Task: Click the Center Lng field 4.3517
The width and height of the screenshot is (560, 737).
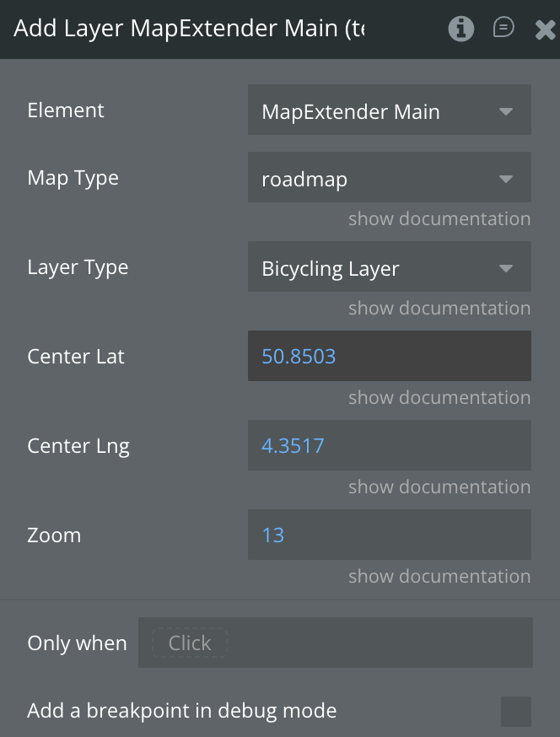Action: tap(389, 445)
